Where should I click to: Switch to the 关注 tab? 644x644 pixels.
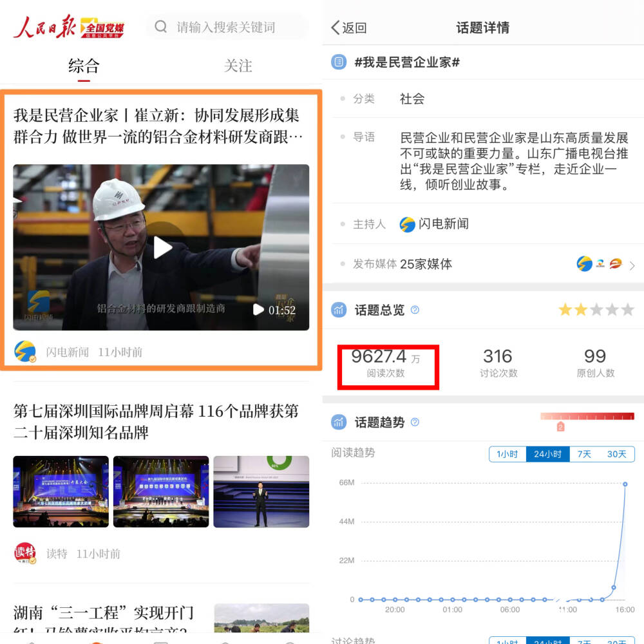(x=238, y=66)
